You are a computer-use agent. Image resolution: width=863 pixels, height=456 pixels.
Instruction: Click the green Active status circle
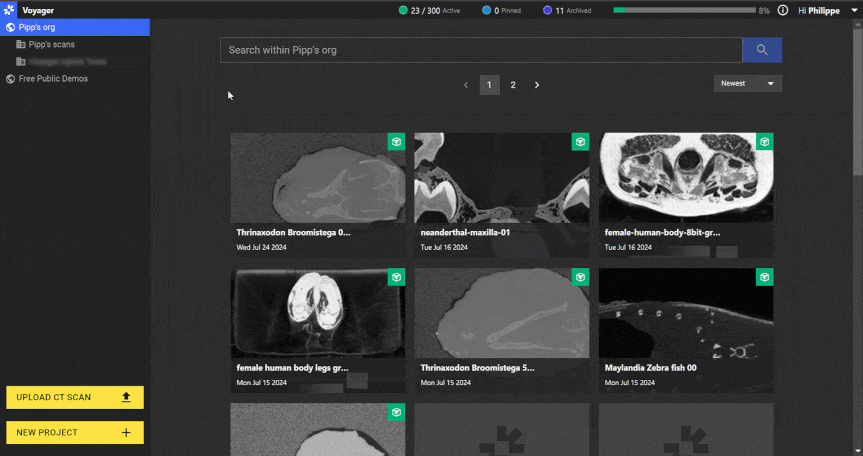coord(403,10)
